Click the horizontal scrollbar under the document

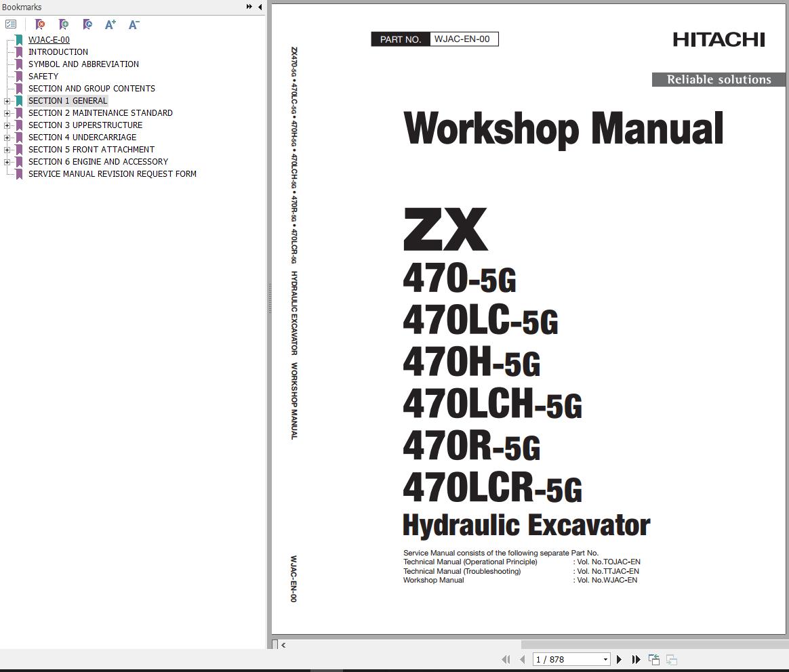tap(654, 645)
